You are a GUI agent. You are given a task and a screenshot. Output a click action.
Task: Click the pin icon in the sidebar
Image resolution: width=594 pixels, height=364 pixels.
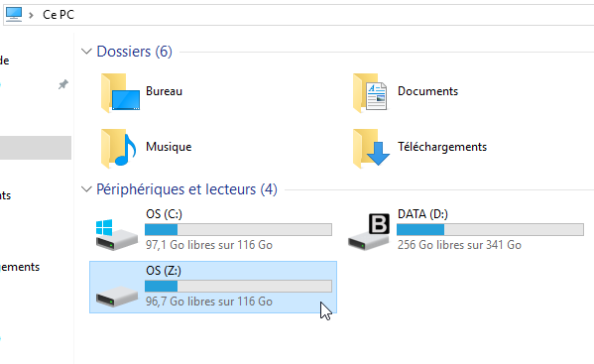coord(63,84)
